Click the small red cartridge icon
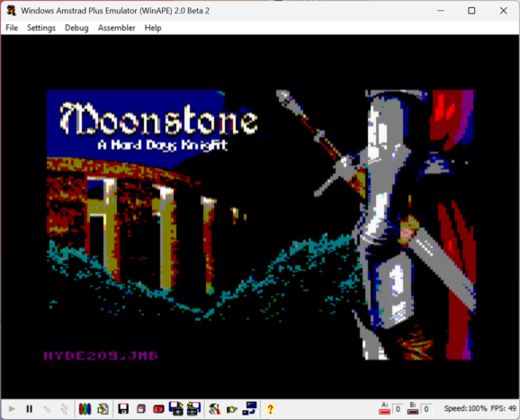Screen dimensions: 520x420 point(141,409)
